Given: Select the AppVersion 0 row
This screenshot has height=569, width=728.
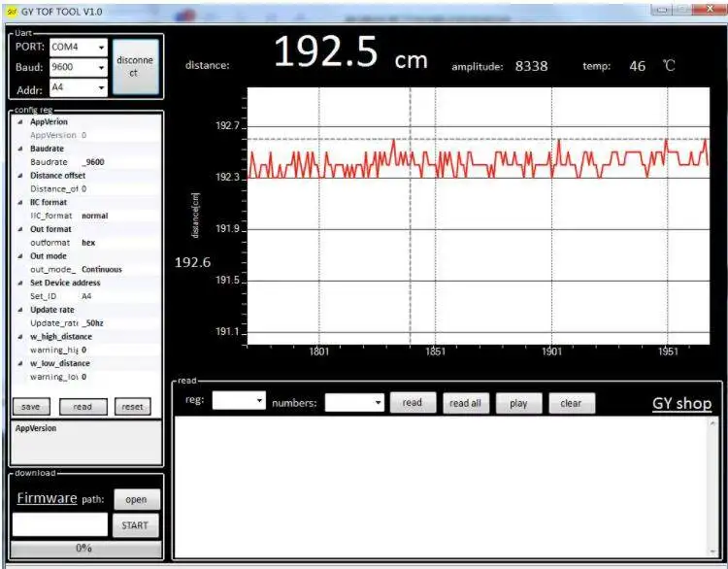Looking at the screenshot, I should click(x=86, y=135).
